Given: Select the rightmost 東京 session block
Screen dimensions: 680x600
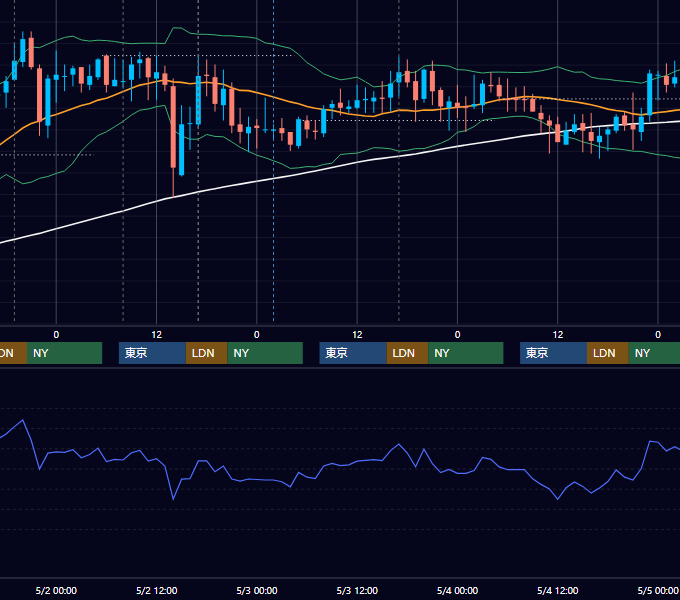Looking at the screenshot, I should tap(553, 353).
